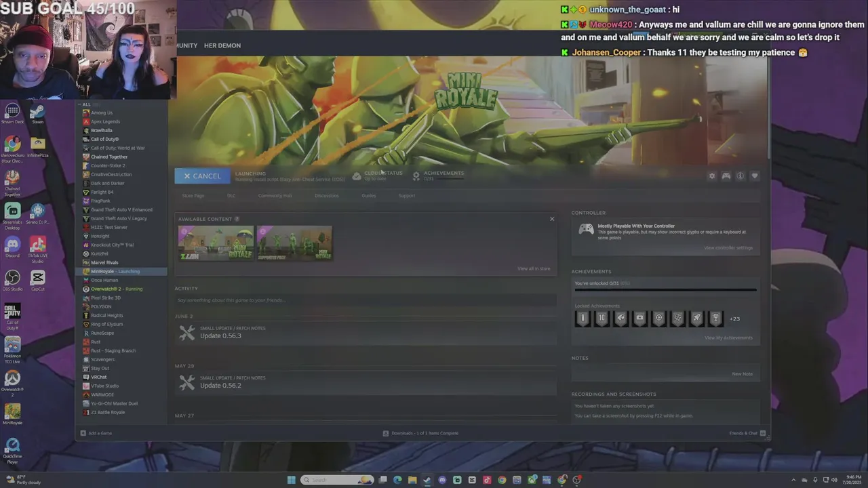This screenshot has height=488, width=868.
Task: Open game settings gear icon
Action: pyautogui.click(x=712, y=176)
